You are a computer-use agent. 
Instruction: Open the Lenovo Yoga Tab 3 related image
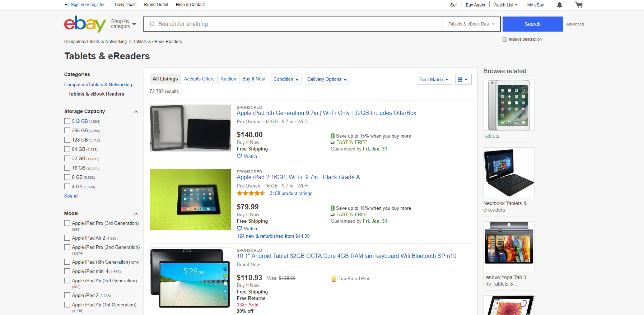509,247
